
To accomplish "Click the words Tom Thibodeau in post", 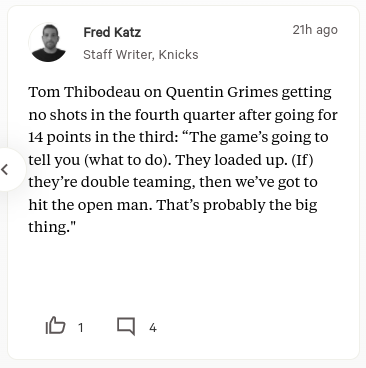I will coord(84,92).
